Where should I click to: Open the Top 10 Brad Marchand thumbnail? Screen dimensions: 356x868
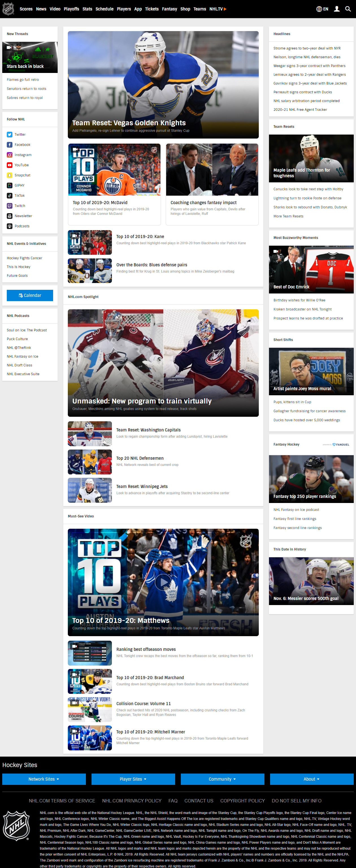(x=90, y=681)
